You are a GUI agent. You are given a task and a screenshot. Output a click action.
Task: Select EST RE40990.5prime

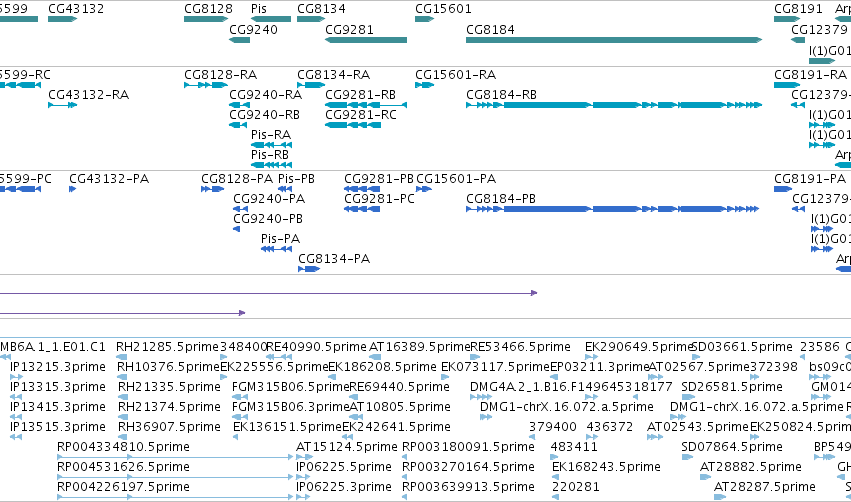pyautogui.click(x=316, y=347)
